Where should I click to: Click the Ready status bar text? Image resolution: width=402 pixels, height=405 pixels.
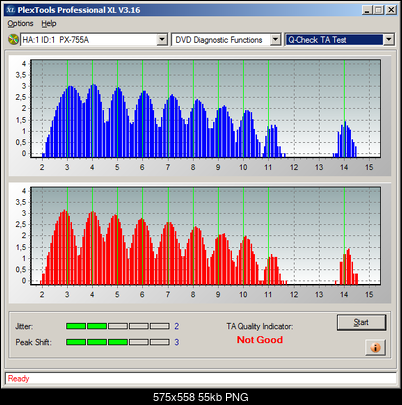pyautogui.click(x=19, y=379)
